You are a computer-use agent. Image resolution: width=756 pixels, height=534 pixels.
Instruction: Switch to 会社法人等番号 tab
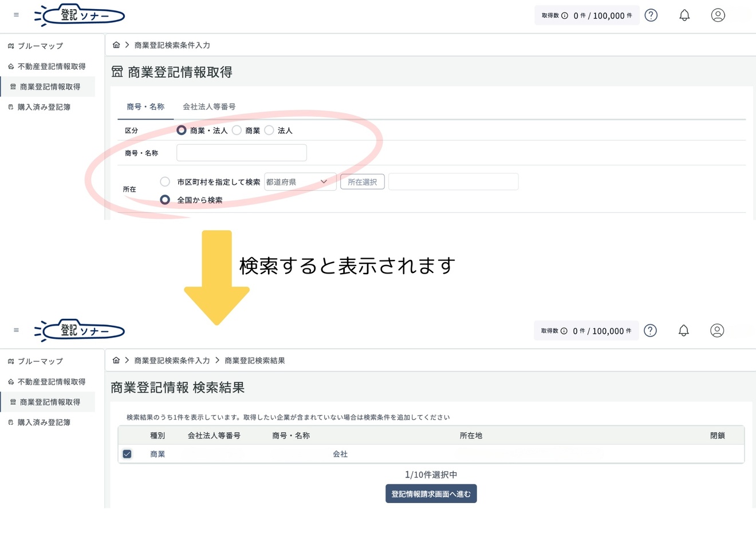click(209, 106)
